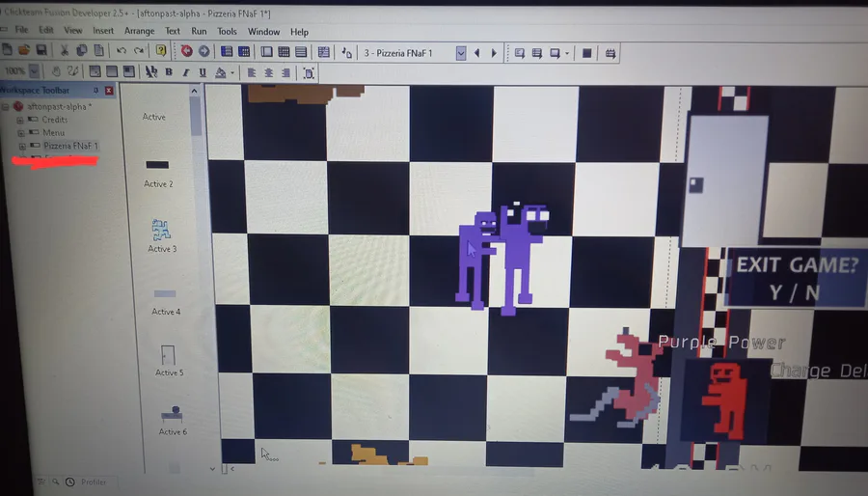Viewport: 868px width, 496px height.
Task: Click the grey Forward navigation arrow
Action: click(x=203, y=51)
